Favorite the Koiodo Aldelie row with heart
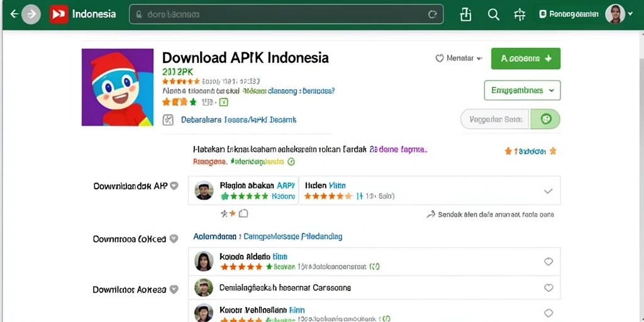 click(x=548, y=262)
